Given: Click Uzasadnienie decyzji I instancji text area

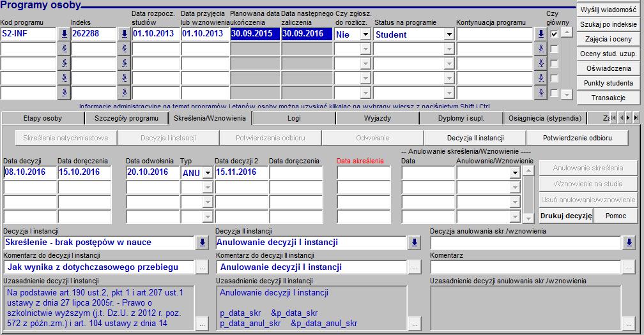Looking at the screenshot, I should (x=99, y=308).
